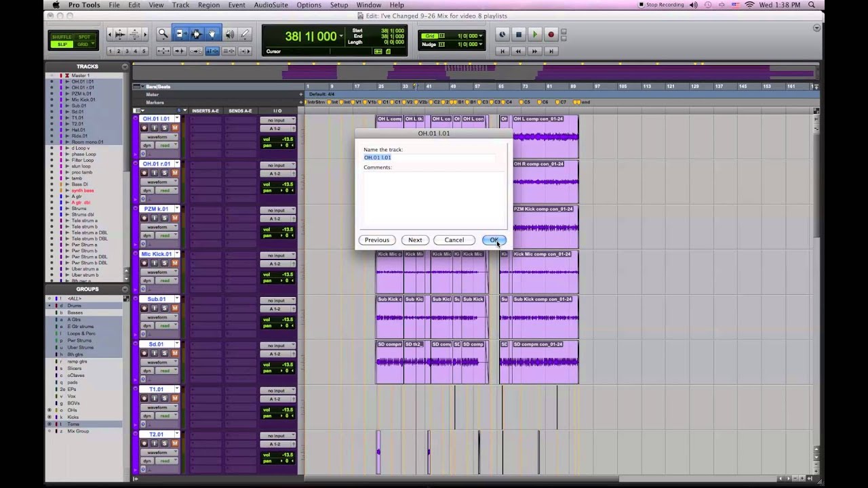The height and width of the screenshot is (488, 868).
Task: Click Go to End transport button
Action: 551,51
